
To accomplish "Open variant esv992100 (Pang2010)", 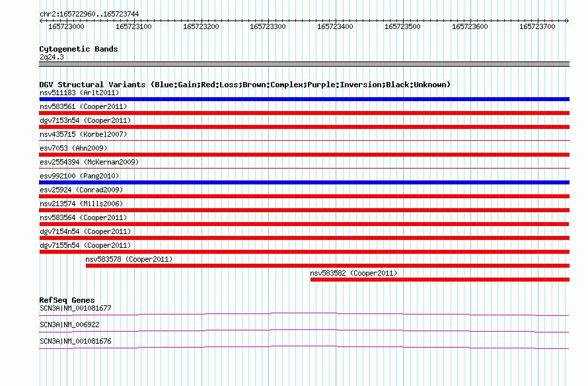I will pos(79,176).
